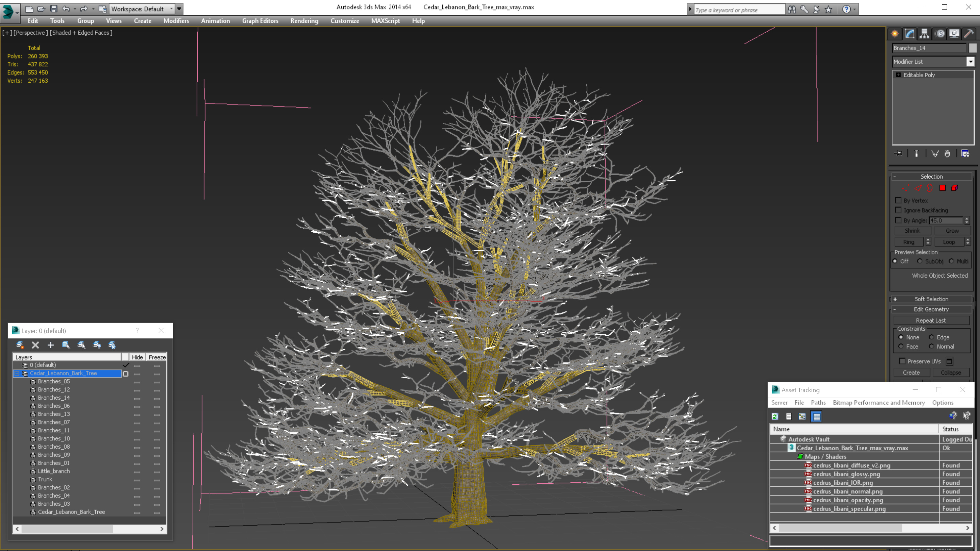Click Refresh icon in Asset Tracking
This screenshot has width=980, height=551.
click(775, 416)
